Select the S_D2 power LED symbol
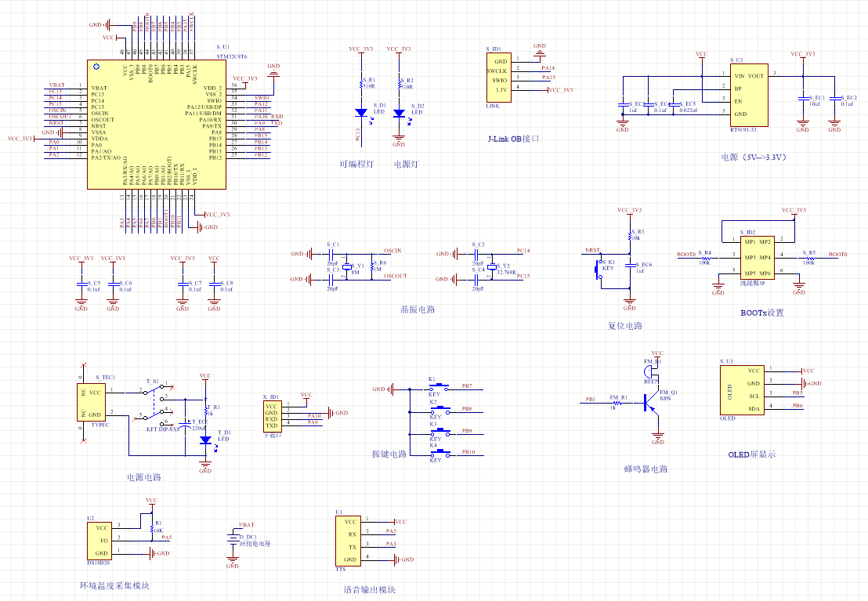The width and height of the screenshot is (868, 601). click(x=399, y=114)
